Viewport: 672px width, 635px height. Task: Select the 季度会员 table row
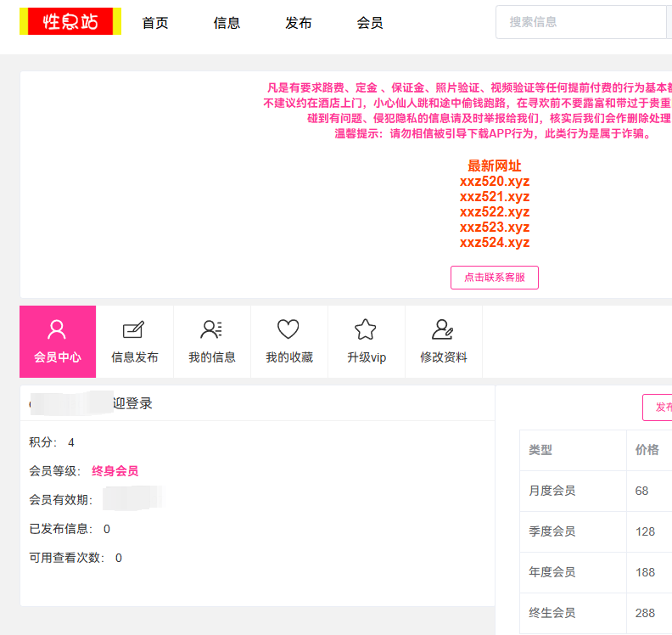click(596, 531)
